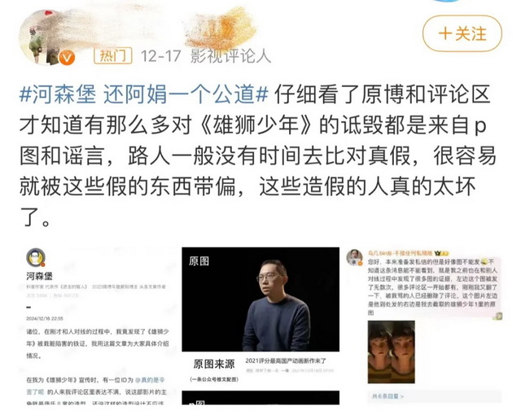Tap the orange V verification badge
Screen dimensions: 521x420
pyautogui.click(x=67, y=58)
